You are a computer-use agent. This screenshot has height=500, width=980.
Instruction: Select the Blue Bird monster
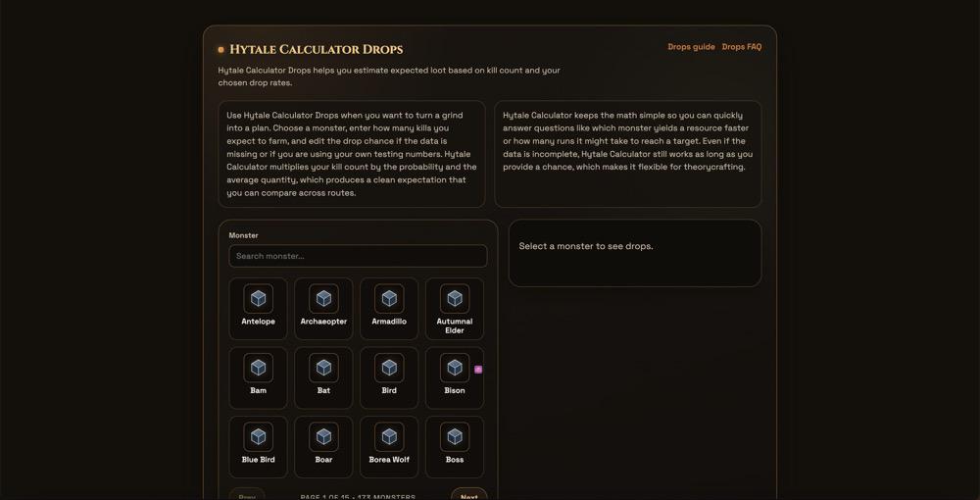[258, 447]
